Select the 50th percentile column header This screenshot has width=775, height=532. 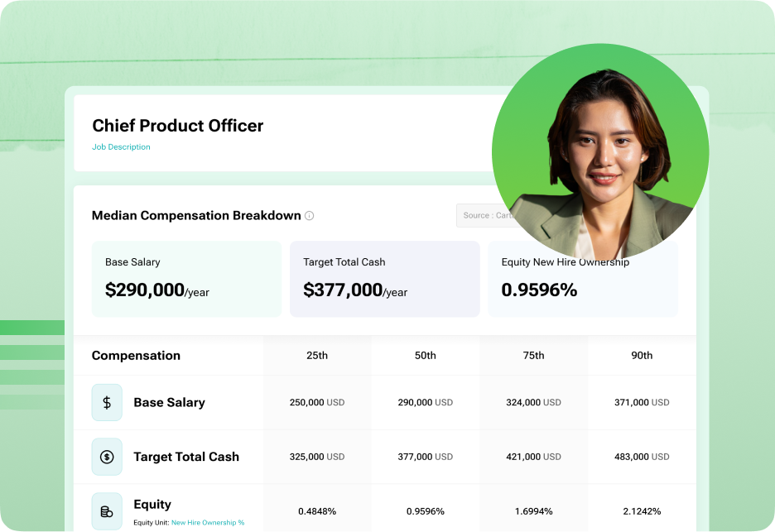click(426, 356)
